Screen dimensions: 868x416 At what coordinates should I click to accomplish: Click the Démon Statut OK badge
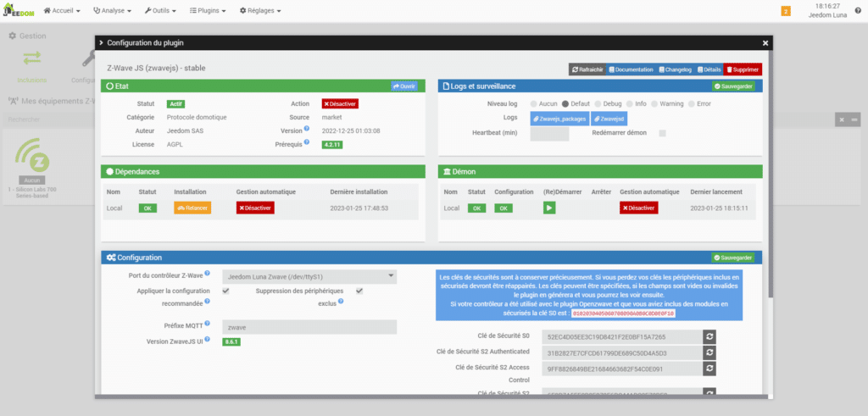coord(476,208)
